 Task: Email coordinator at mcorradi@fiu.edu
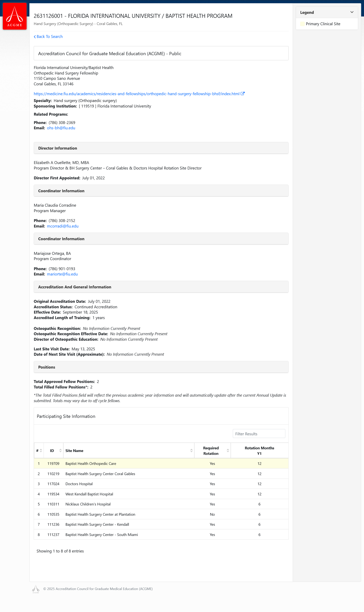(63, 226)
